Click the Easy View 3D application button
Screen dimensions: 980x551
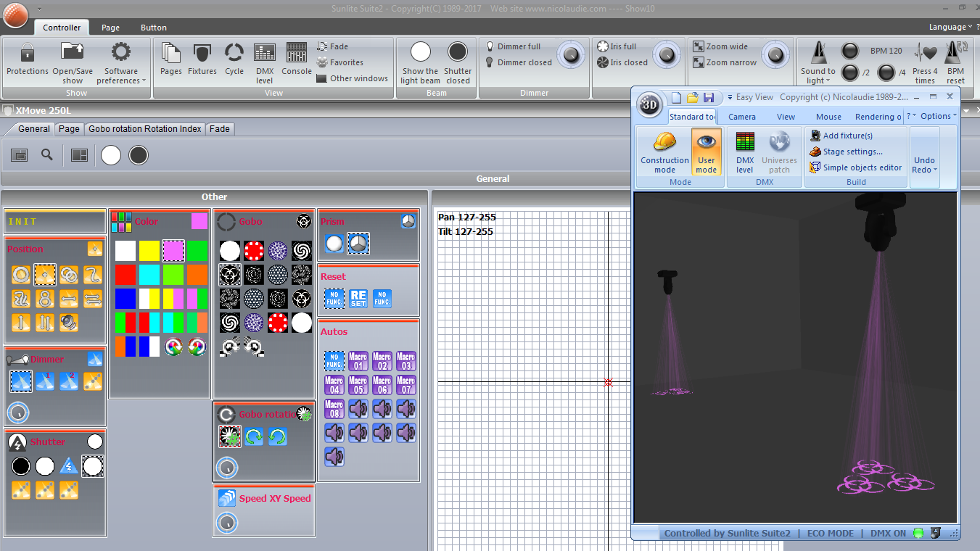(x=649, y=105)
